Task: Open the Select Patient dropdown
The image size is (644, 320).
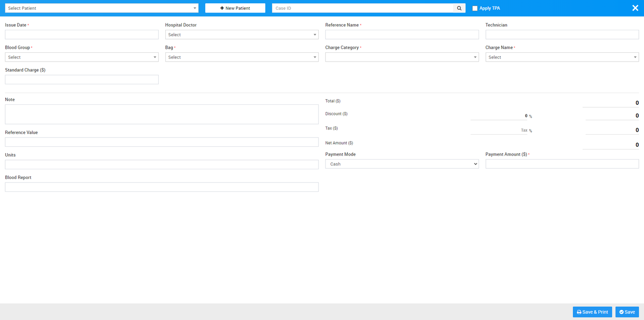Action: pyautogui.click(x=101, y=8)
